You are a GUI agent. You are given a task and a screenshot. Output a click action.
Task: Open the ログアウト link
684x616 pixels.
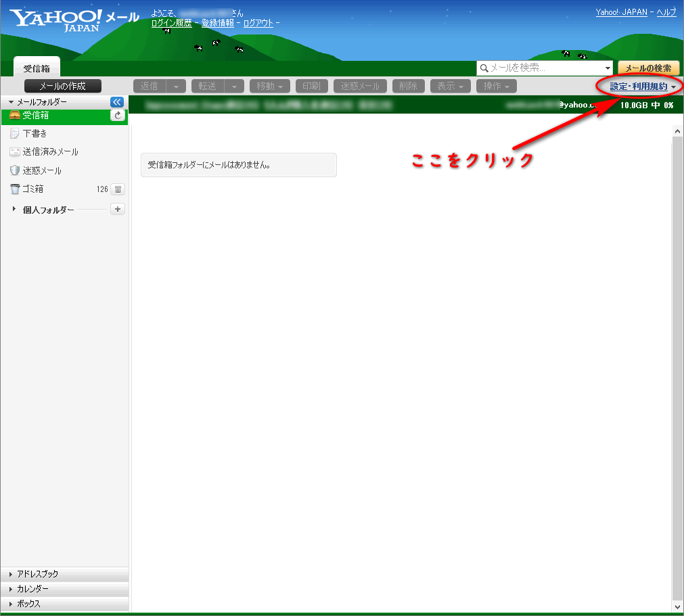258,23
